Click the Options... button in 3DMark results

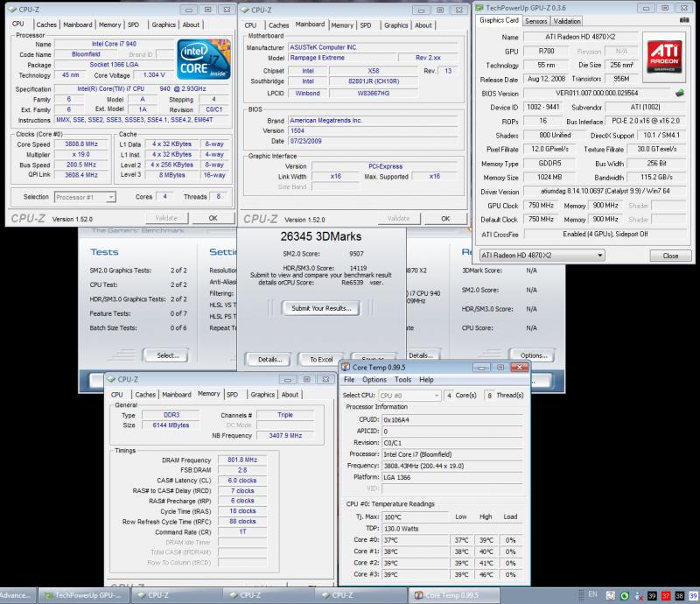(x=534, y=355)
